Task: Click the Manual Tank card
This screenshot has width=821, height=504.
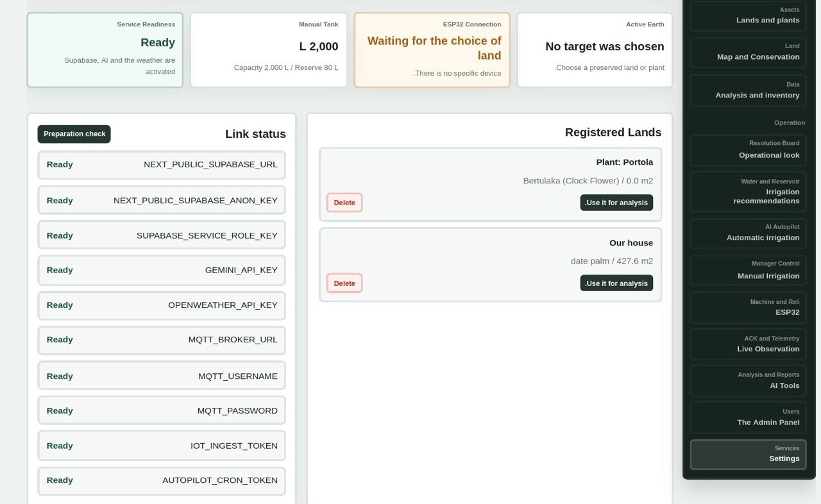Action: 269,50
